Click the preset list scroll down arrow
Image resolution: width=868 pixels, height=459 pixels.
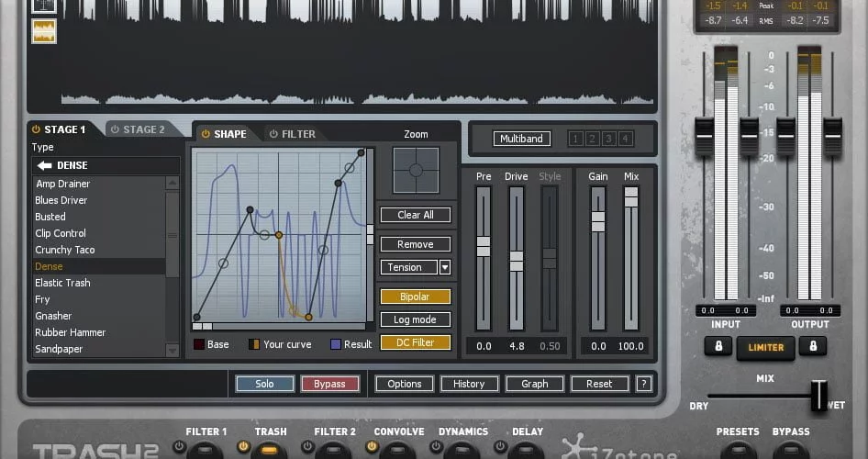172,350
